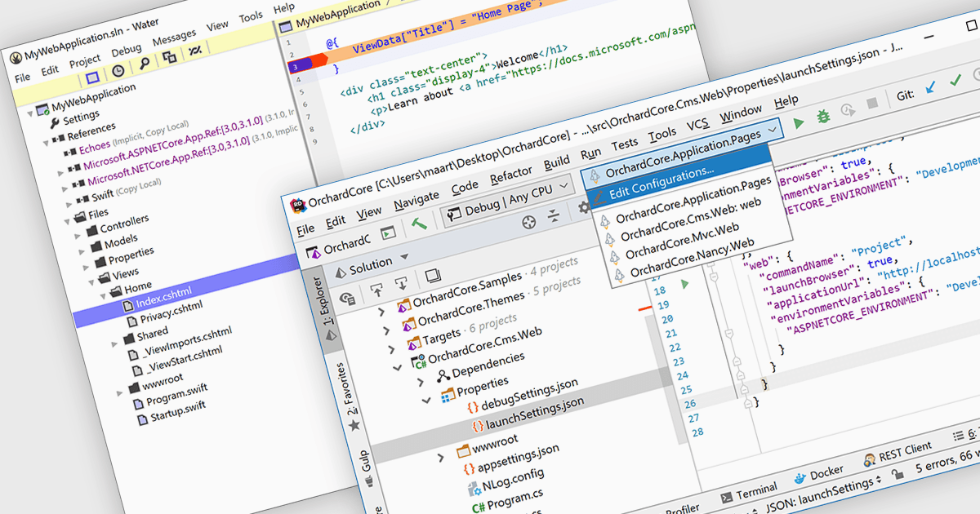Select debugSettings.json in Rider Explorer
This screenshot has height=514, width=980.
pyautogui.click(x=530, y=394)
